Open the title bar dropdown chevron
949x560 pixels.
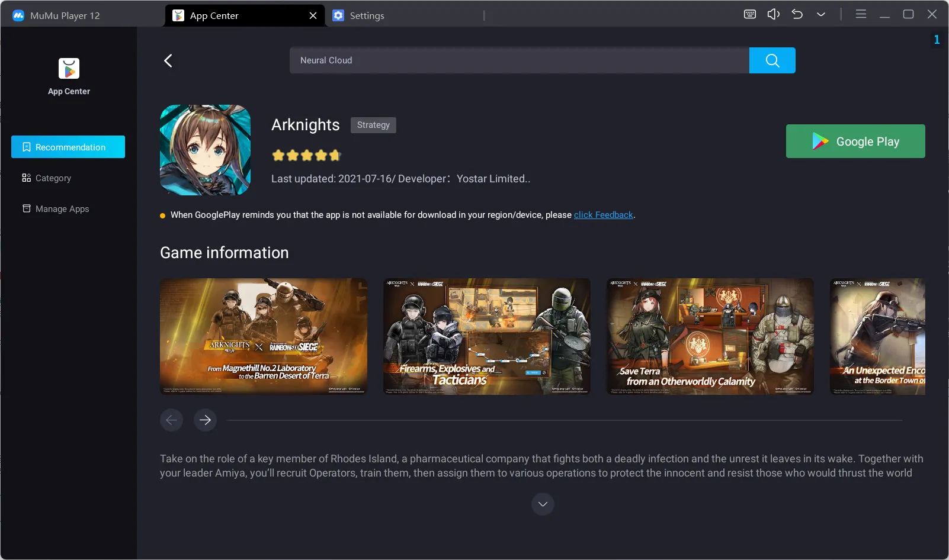point(820,14)
